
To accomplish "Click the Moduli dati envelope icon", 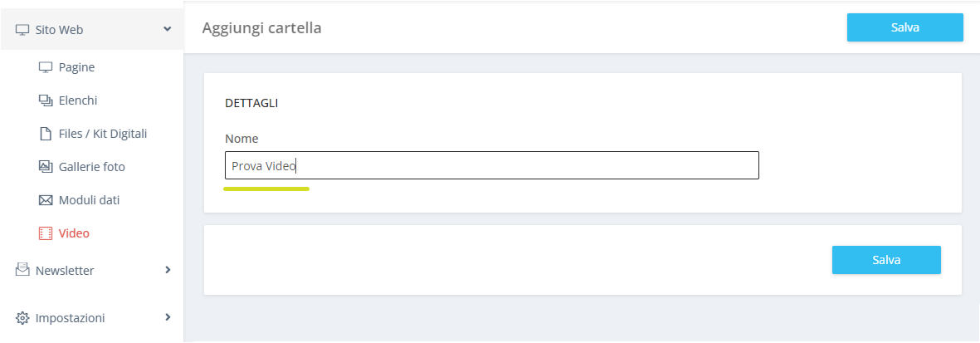I will click(x=45, y=200).
